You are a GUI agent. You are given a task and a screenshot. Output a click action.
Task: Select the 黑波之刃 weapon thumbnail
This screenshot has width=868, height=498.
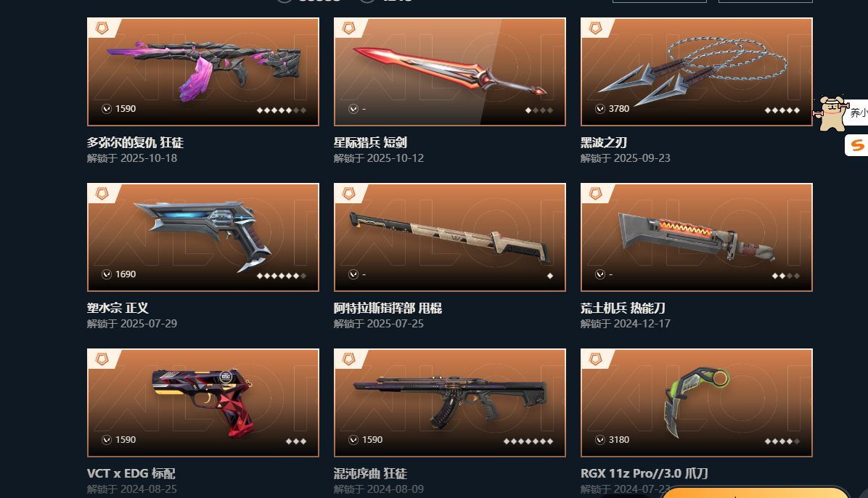(x=697, y=72)
